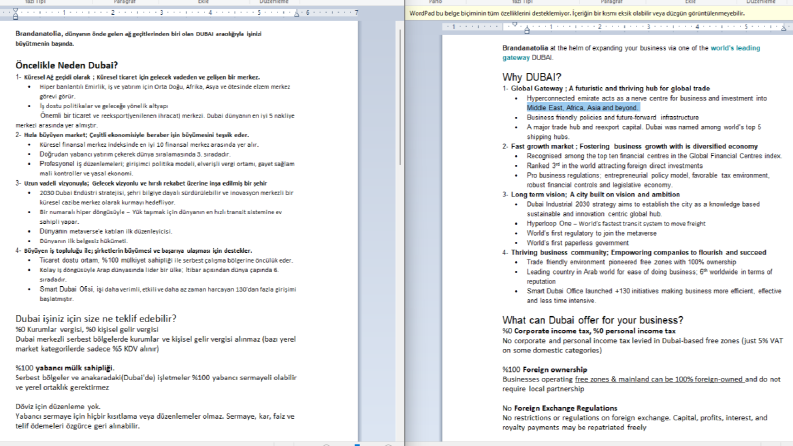
Task: Open the 'world's leading' hyperlink text
Action: pos(735,48)
